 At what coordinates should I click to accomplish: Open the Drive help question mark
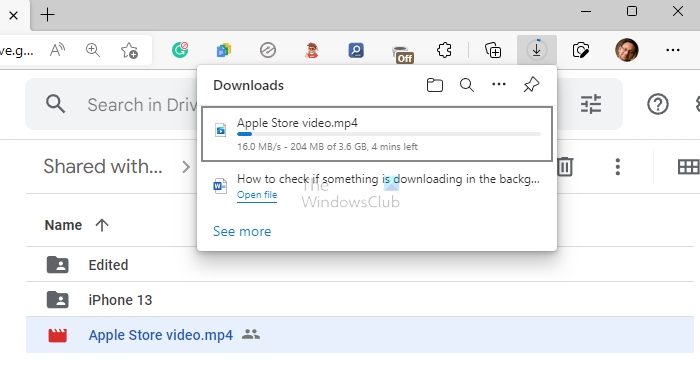click(x=658, y=104)
